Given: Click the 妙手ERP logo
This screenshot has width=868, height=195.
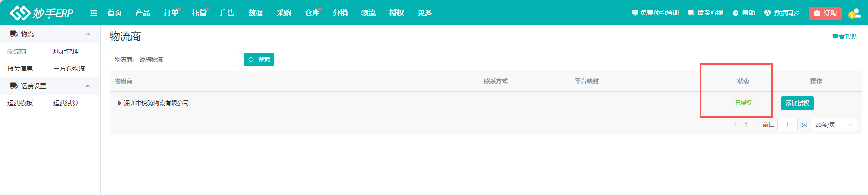Looking at the screenshot, I should (x=41, y=13).
